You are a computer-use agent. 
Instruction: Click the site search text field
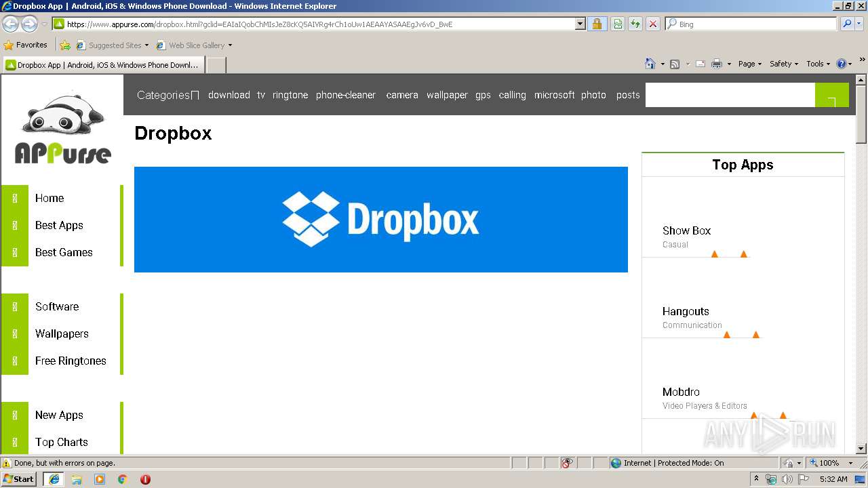click(x=730, y=95)
